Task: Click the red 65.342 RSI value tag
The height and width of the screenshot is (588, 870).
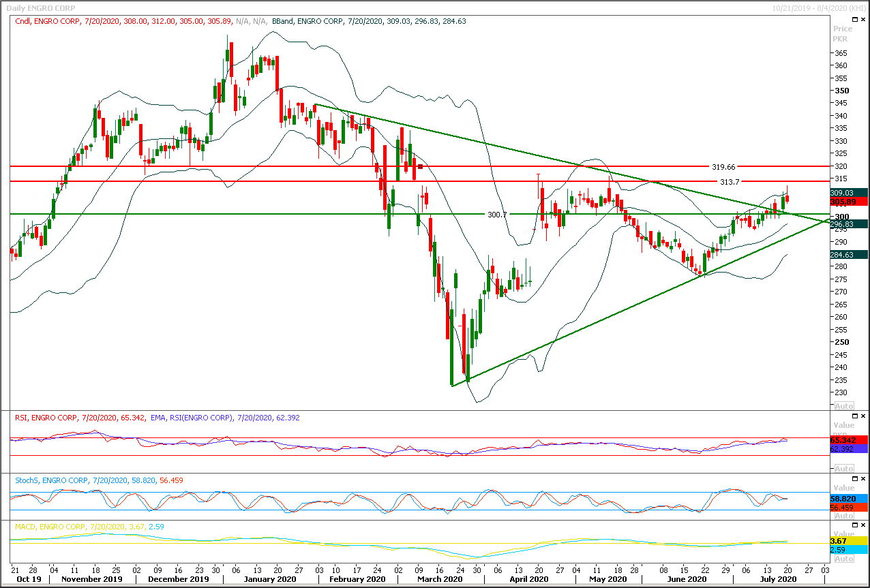Action: click(x=850, y=439)
